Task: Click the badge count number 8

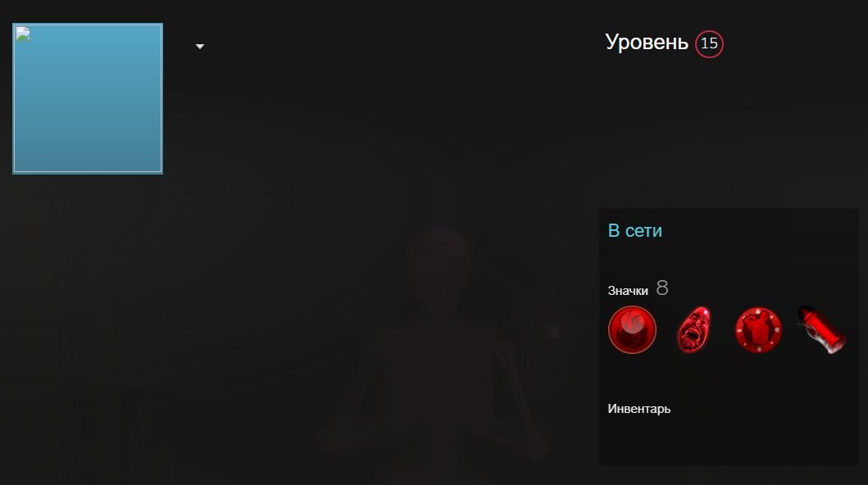Action: tap(662, 288)
